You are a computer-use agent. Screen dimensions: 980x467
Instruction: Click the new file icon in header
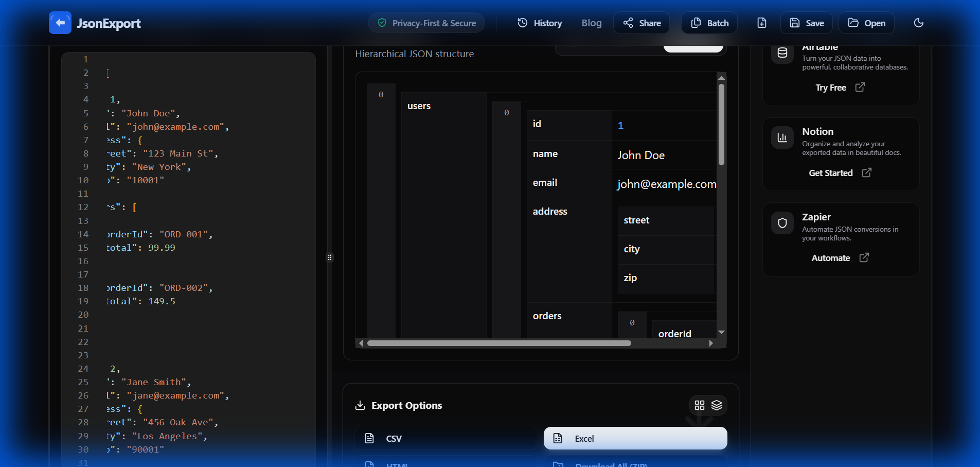coord(761,23)
